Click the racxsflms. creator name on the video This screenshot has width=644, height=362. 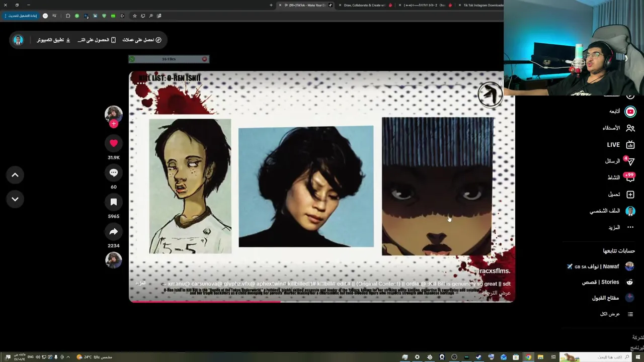click(495, 271)
